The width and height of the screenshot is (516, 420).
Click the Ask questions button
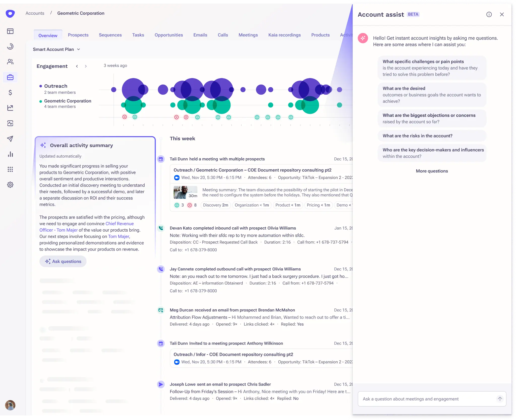point(63,261)
